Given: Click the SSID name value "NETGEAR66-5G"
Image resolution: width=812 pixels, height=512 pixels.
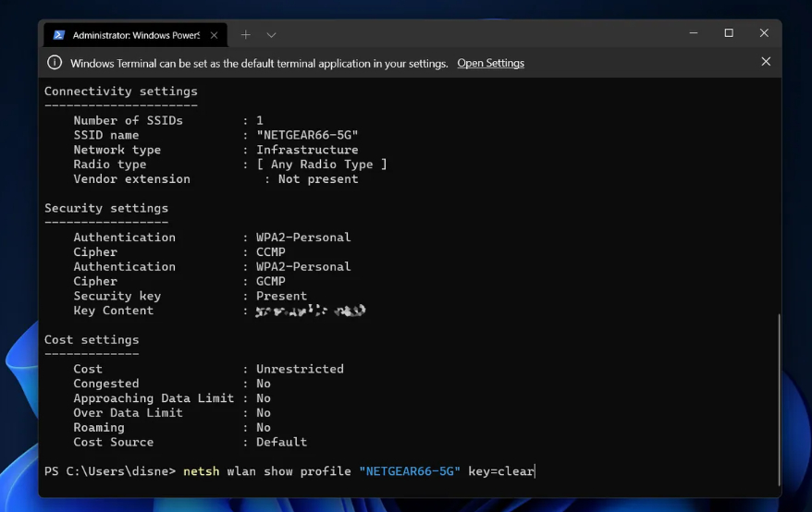Looking at the screenshot, I should coord(307,135).
